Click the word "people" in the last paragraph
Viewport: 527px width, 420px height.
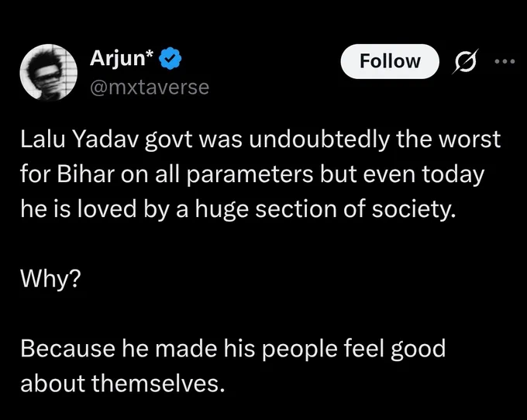(x=299, y=349)
